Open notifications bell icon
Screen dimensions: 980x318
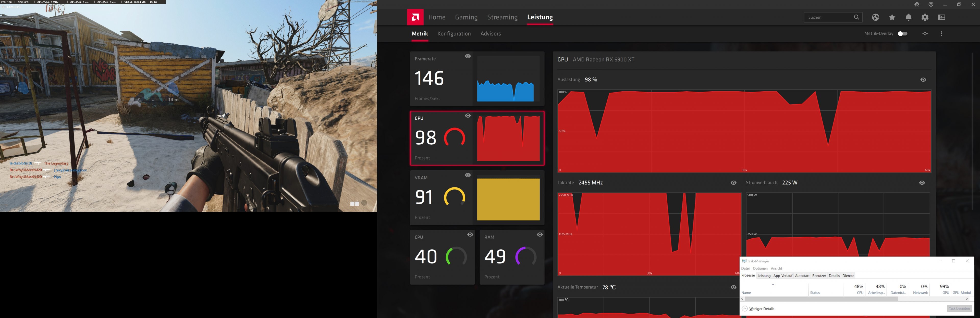[909, 17]
